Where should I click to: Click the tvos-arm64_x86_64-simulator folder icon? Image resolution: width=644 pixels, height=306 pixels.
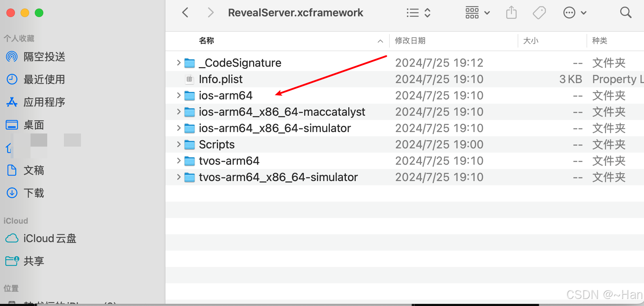pyautogui.click(x=190, y=177)
